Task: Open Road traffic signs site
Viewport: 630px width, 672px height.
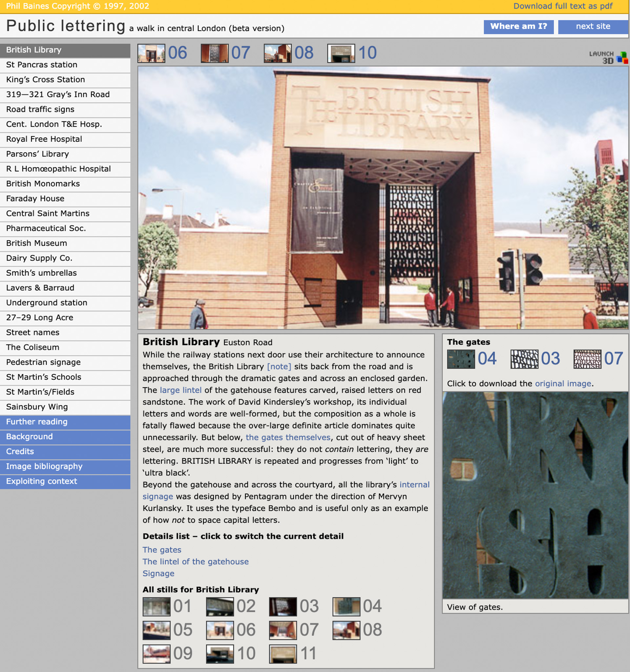Action: [x=65, y=110]
